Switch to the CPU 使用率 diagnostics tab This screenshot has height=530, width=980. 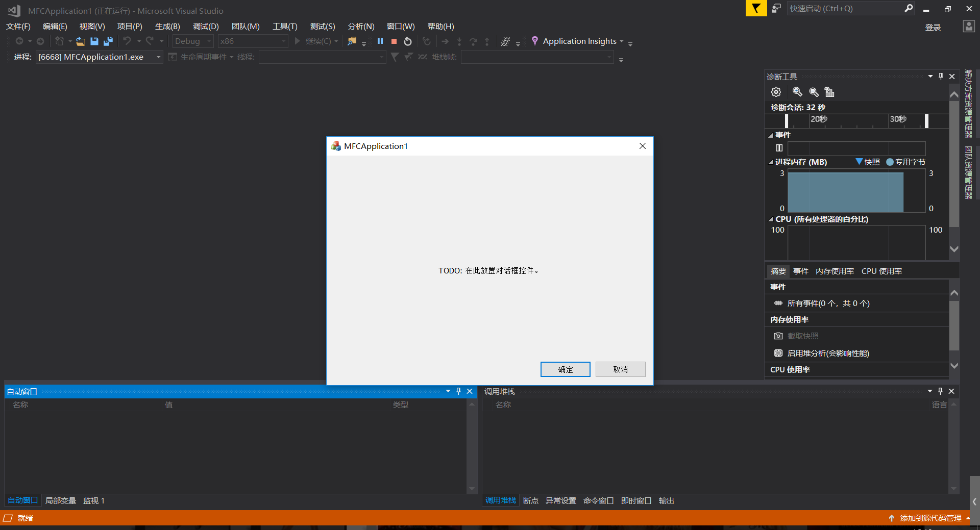[x=881, y=271]
